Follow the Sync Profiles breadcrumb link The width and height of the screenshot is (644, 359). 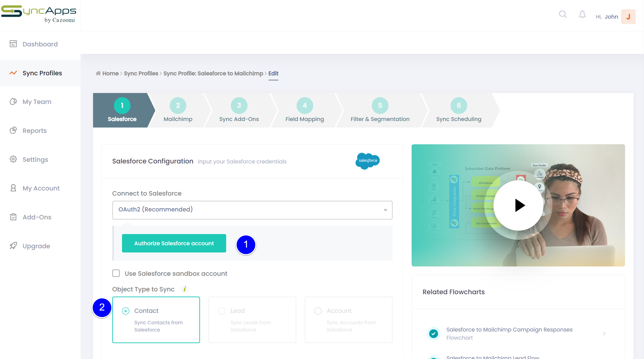pyautogui.click(x=141, y=73)
